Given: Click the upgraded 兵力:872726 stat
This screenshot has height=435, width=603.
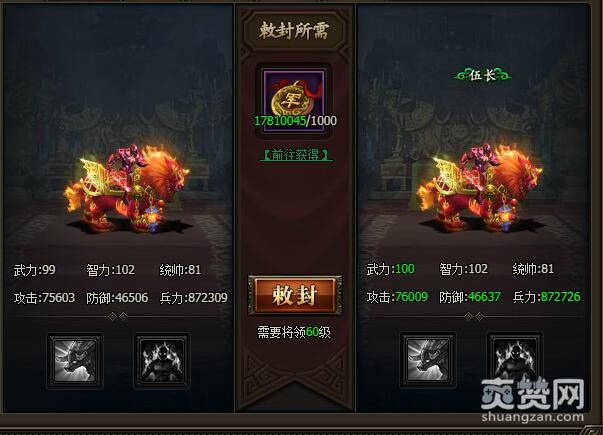Looking at the screenshot, I should (x=546, y=297).
